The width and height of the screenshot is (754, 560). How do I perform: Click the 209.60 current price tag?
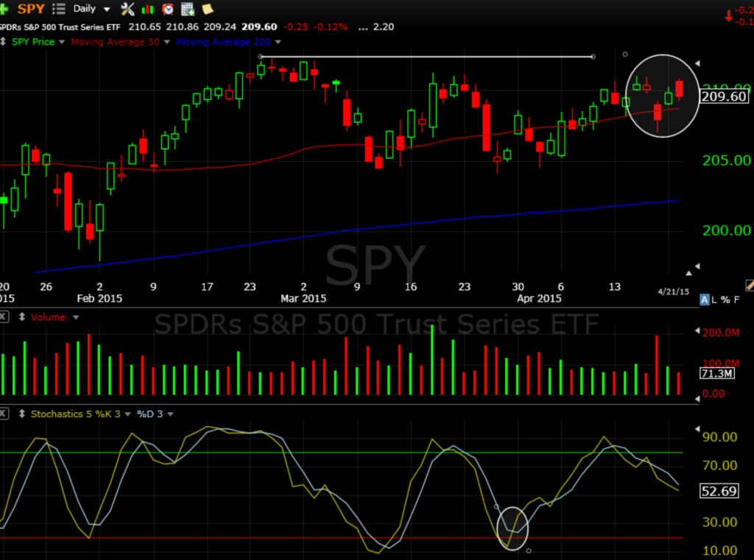tap(724, 96)
